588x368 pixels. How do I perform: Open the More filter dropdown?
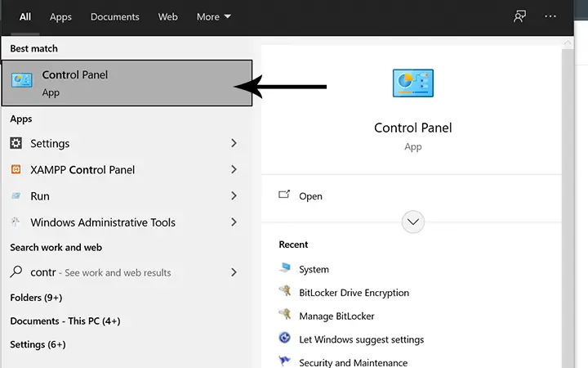point(214,17)
